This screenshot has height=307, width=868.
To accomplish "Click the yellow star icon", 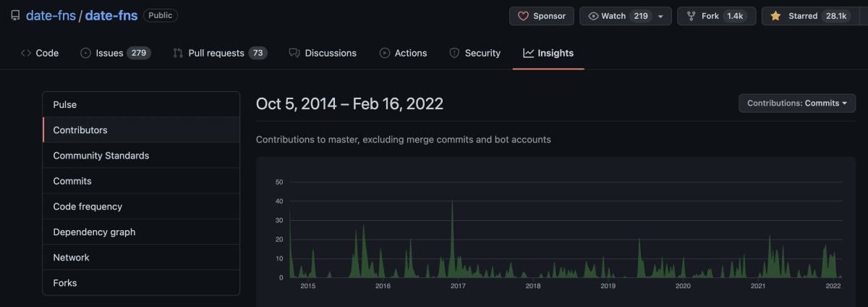I will coord(775,16).
